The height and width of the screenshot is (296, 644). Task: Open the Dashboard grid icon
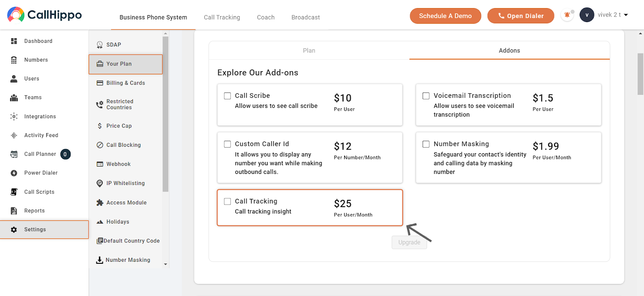[x=14, y=41]
